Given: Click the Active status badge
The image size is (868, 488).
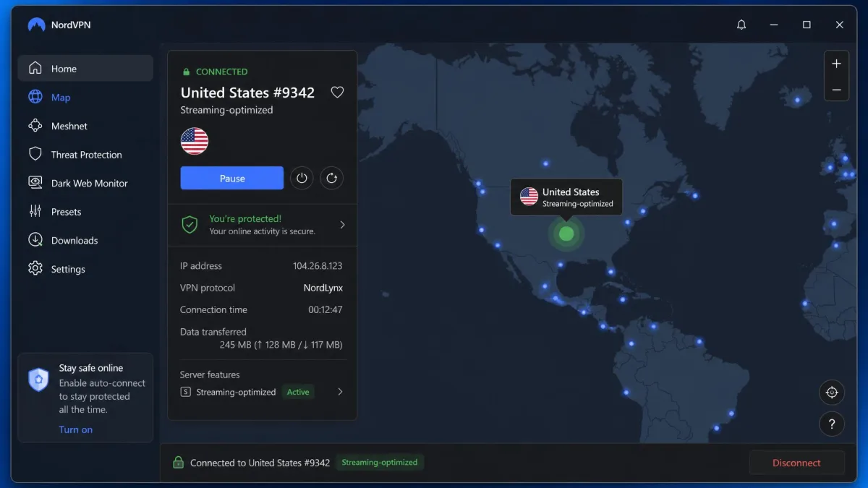Looking at the screenshot, I should click(298, 392).
